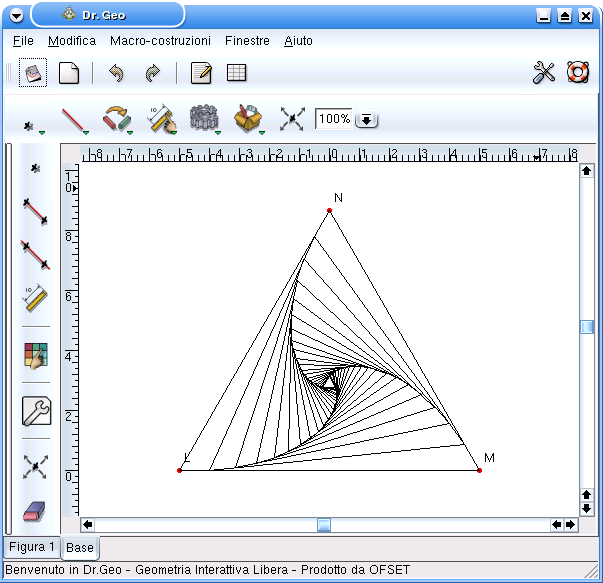Open the Macro-costruzioni menu
This screenshot has width=603, height=583.
pyautogui.click(x=160, y=41)
